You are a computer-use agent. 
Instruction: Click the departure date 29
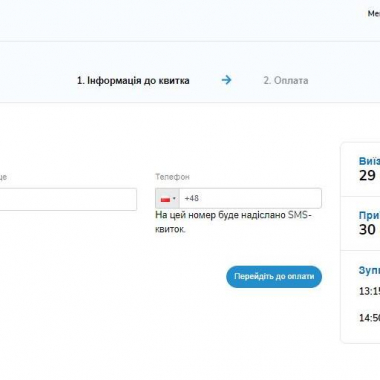(x=367, y=176)
